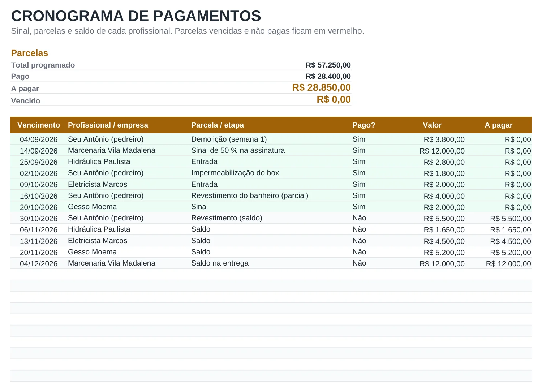Select Marcenaria Vila Madalena in 14/09/2026 row
This screenshot has width=542, height=392.
[112, 150]
